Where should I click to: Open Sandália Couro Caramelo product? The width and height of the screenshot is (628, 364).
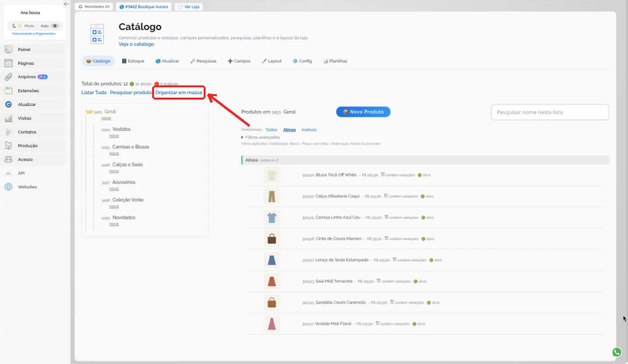(x=341, y=303)
